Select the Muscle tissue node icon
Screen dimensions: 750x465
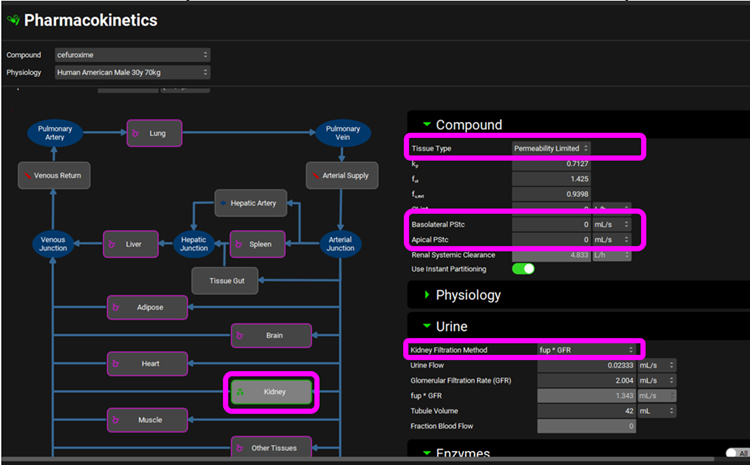[116, 420]
